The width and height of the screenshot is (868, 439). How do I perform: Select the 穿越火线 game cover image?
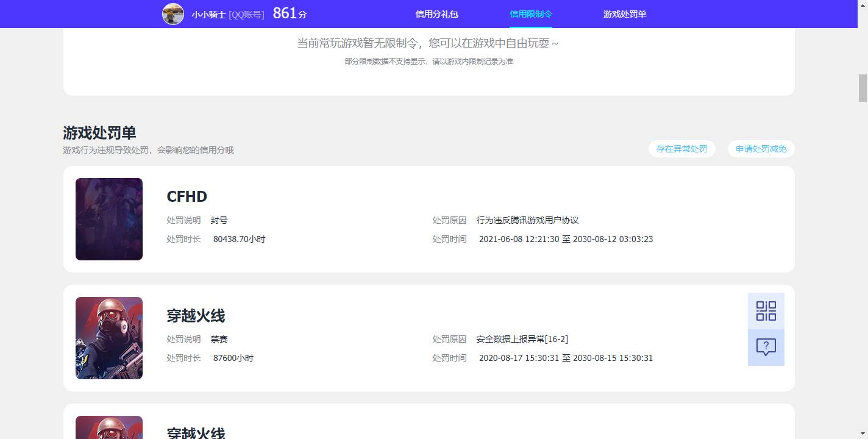(x=108, y=338)
